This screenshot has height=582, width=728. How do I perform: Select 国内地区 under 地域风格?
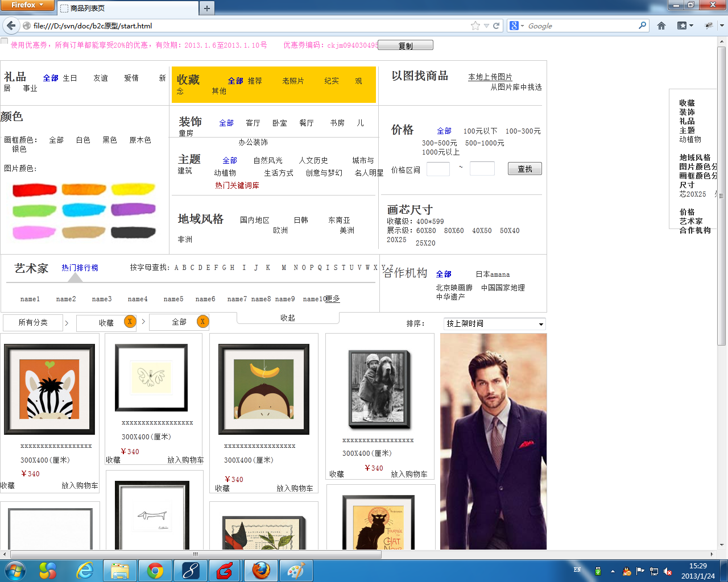pos(255,220)
